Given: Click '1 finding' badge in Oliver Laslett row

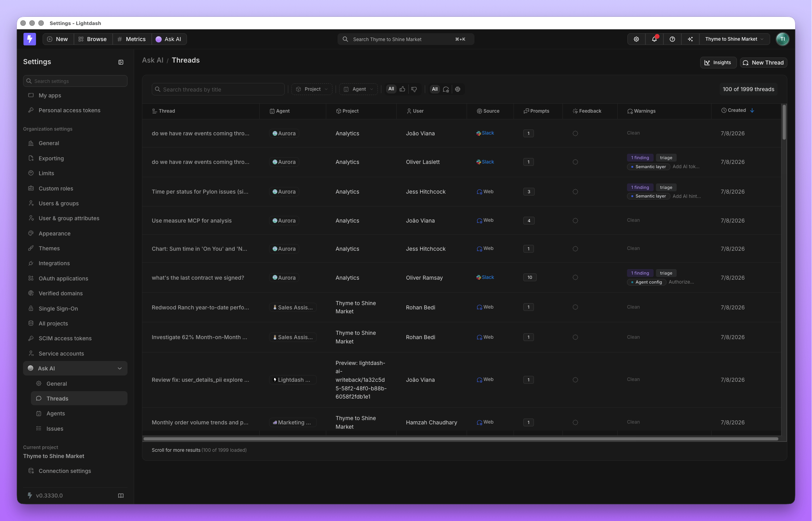Looking at the screenshot, I should 640,158.
